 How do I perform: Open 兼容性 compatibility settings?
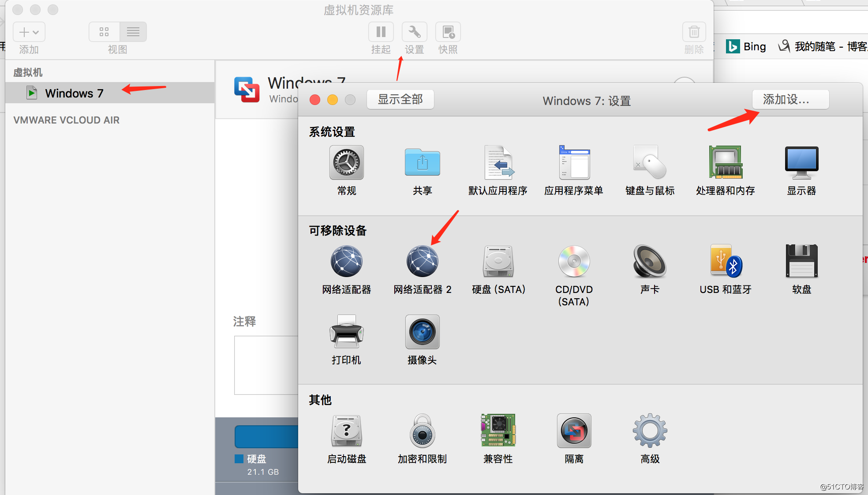498,431
